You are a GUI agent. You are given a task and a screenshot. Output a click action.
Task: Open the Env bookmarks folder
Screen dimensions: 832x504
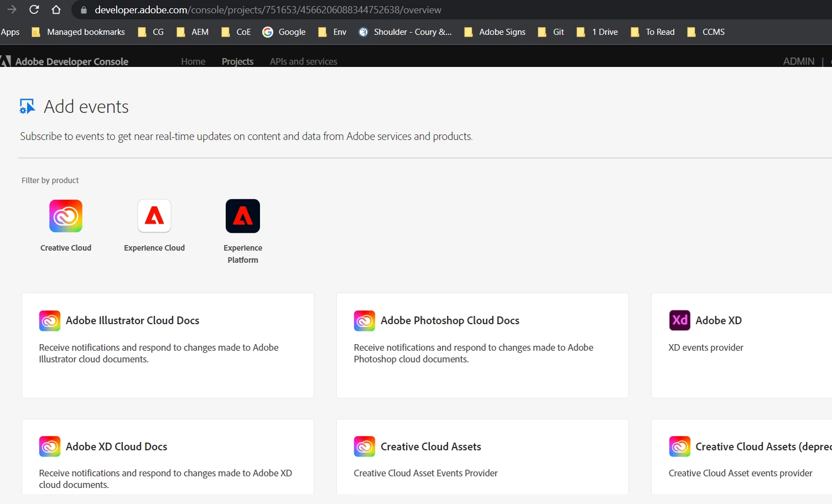coord(332,32)
